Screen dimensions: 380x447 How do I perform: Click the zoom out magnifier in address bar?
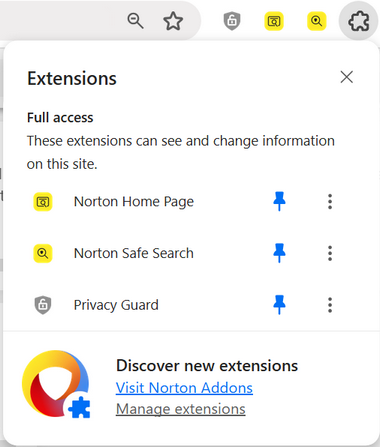[x=135, y=21]
